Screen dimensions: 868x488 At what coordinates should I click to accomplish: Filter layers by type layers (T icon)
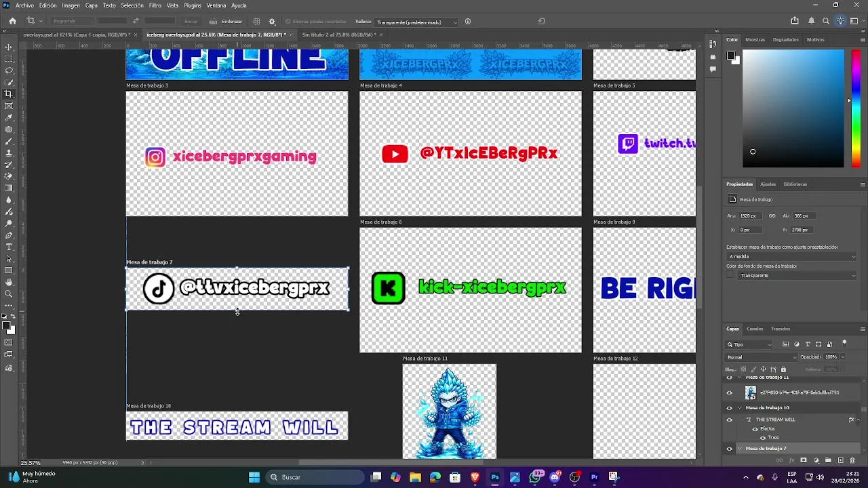click(x=808, y=344)
